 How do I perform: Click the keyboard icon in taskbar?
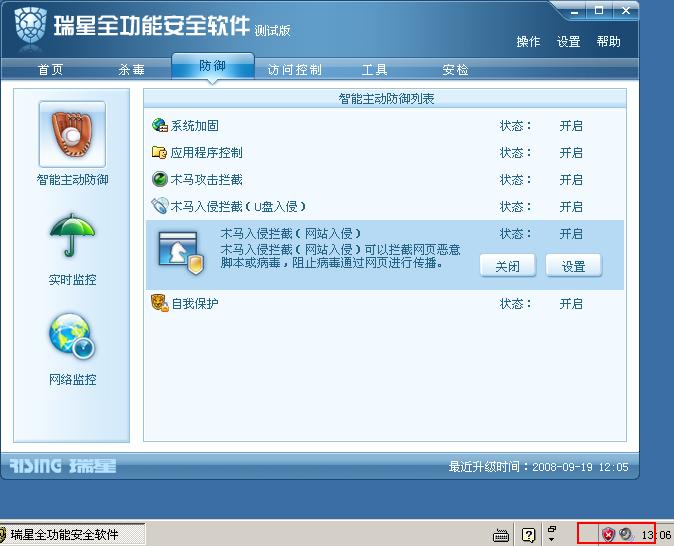pyautogui.click(x=501, y=536)
